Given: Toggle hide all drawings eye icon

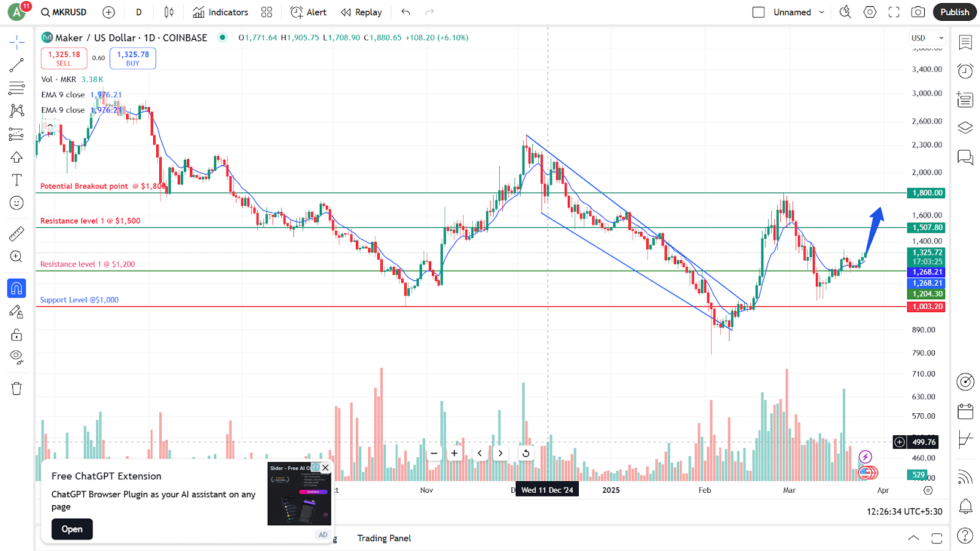Looking at the screenshot, I should point(17,357).
